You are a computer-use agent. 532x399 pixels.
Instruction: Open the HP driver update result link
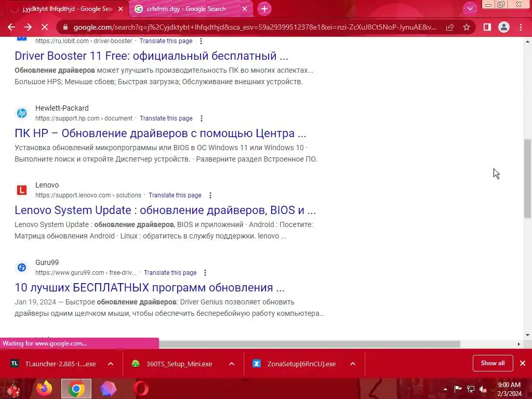click(x=160, y=133)
